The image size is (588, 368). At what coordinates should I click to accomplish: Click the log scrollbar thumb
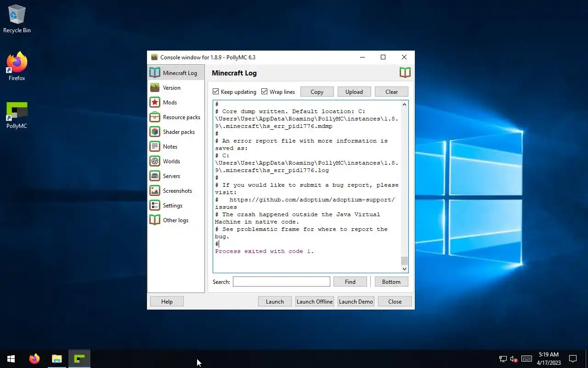click(x=404, y=260)
